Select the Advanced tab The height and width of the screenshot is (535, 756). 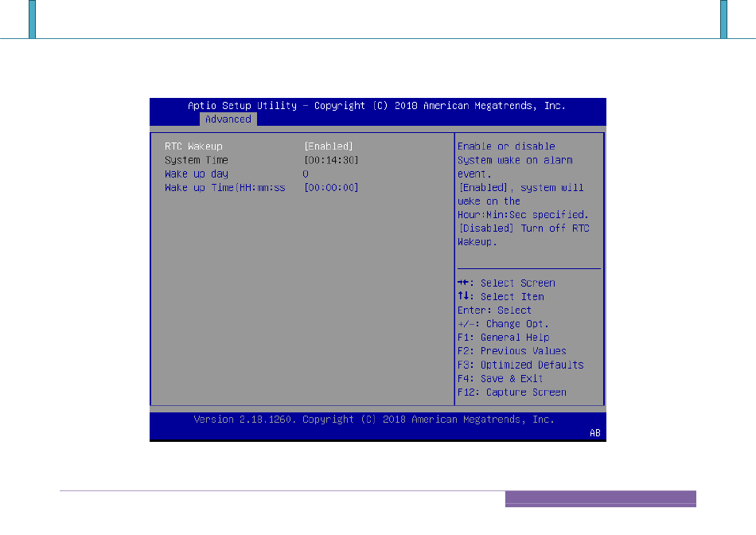tap(228, 119)
